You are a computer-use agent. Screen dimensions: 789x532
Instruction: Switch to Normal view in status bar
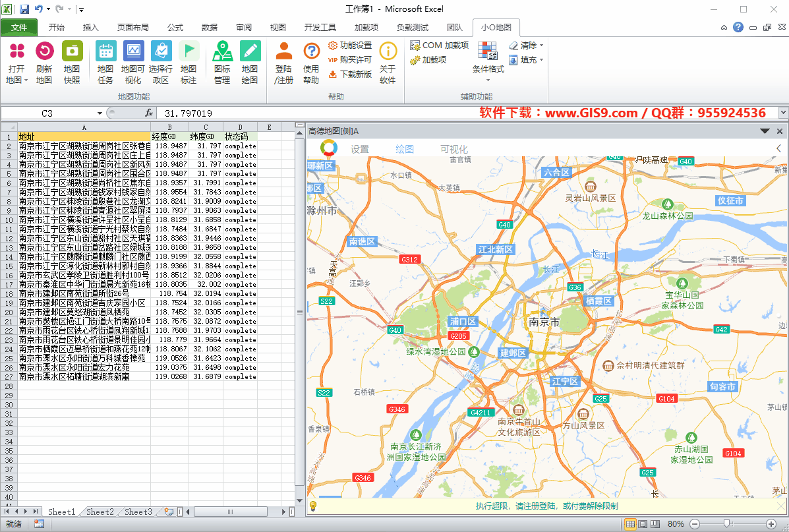[x=630, y=524]
